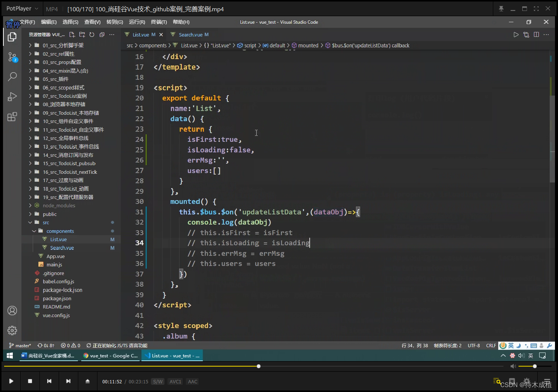Image resolution: width=558 pixels, height=392 pixels.
Task: Go to next track in PotPlayer
Action: tap(68, 381)
